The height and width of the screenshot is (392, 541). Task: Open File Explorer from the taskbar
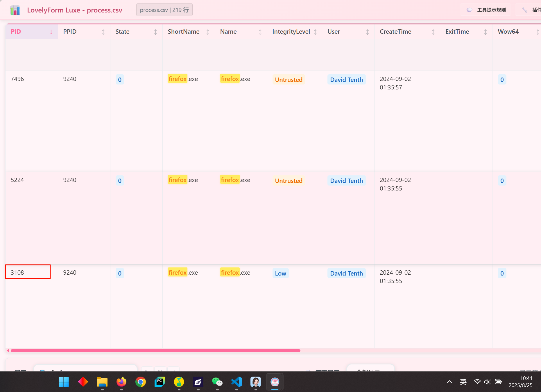102,382
